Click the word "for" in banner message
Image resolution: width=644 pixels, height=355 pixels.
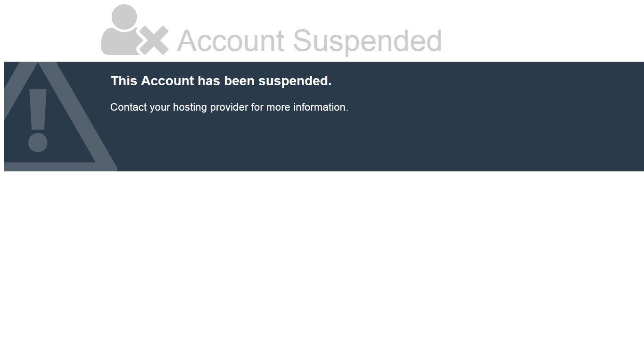coord(257,107)
